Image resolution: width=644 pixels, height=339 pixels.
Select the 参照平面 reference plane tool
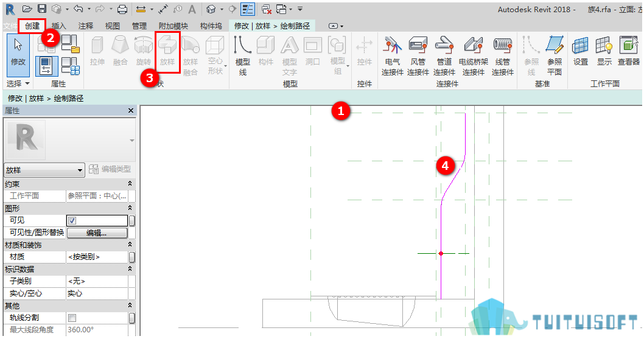point(555,55)
